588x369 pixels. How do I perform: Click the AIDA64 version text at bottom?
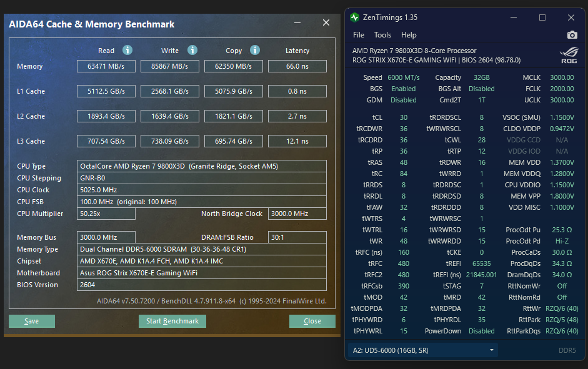(211, 301)
